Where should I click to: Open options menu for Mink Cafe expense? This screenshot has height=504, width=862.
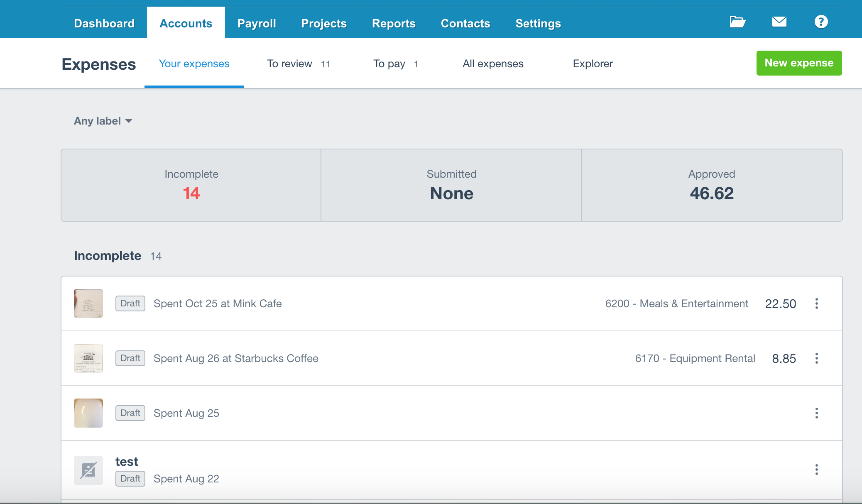coord(816,303)
